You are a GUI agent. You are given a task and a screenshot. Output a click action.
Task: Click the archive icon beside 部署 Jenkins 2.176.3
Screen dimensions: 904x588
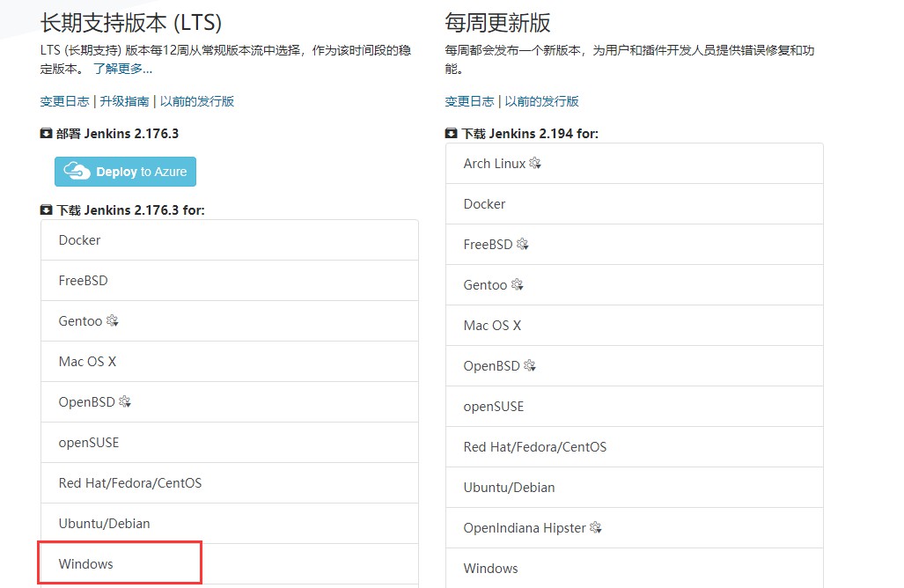(x=46, y=134)
